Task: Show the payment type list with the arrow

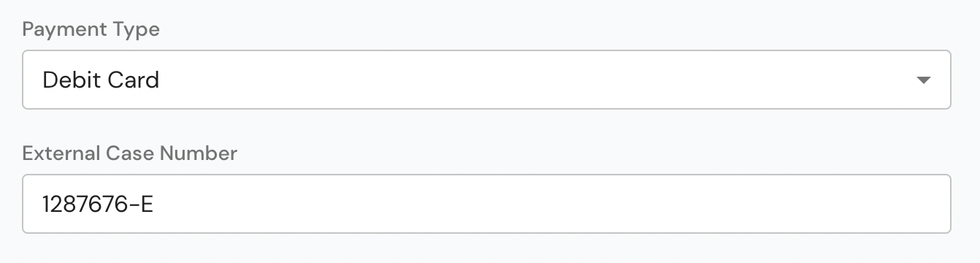Action: click(x=923, y=80)
